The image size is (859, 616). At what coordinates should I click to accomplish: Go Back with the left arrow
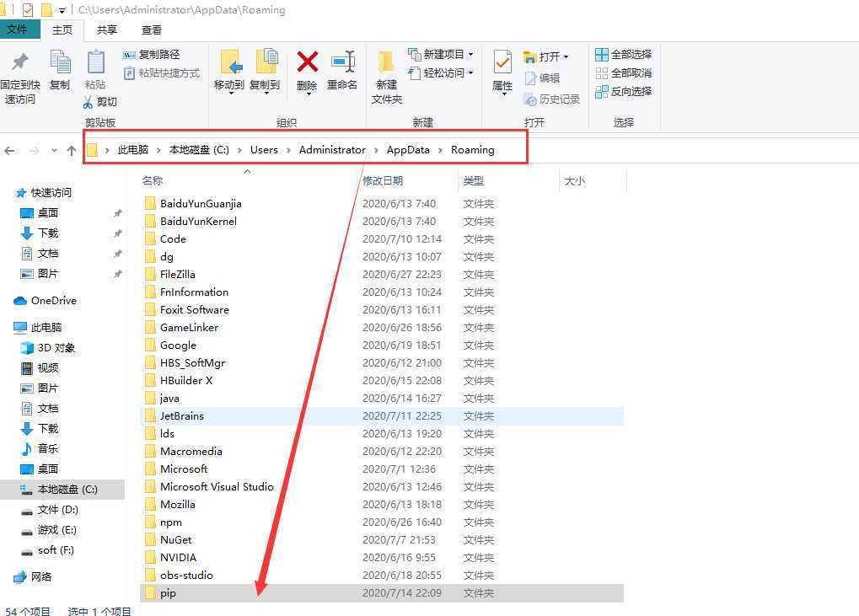9,150
